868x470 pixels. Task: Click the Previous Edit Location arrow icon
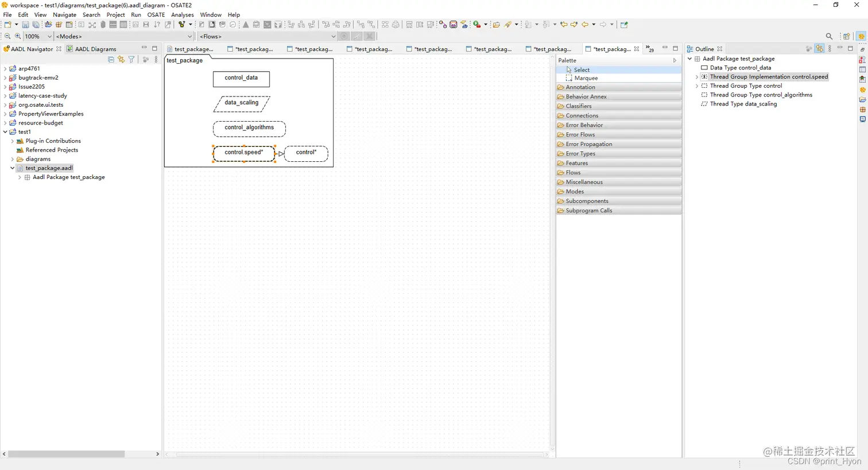(x=564, y=25)
